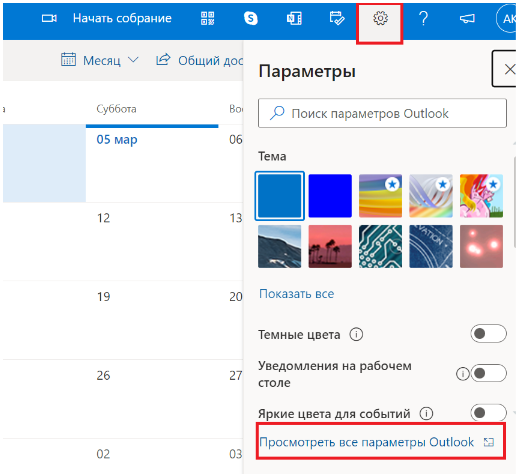Focus the Поиск параметров Outlook search field
The image size is (519, 476).
382,113
